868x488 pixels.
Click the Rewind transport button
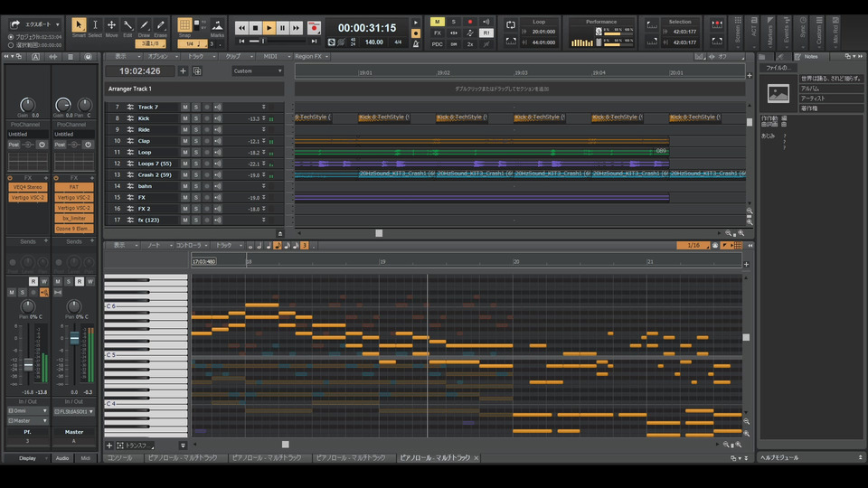click(x=241, y=28)
